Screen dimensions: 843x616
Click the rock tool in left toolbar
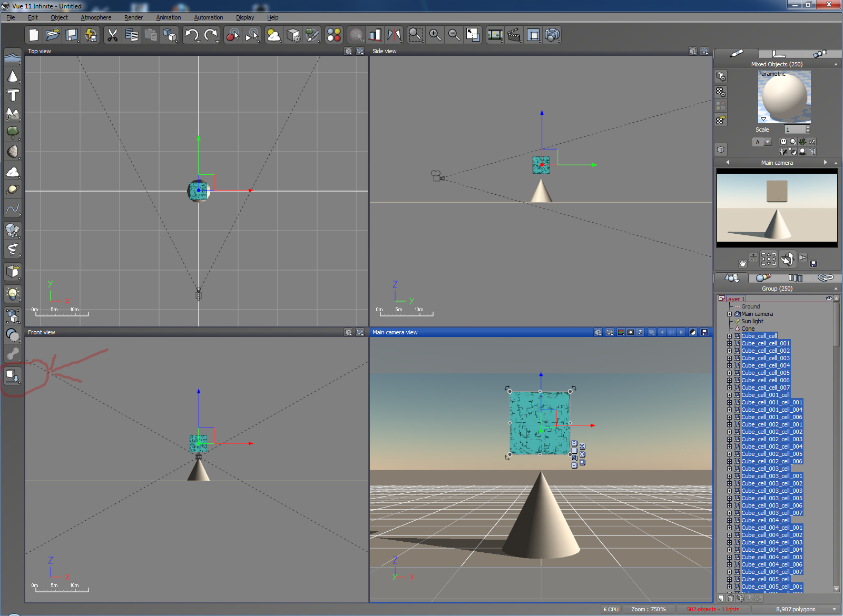point(13,152)
